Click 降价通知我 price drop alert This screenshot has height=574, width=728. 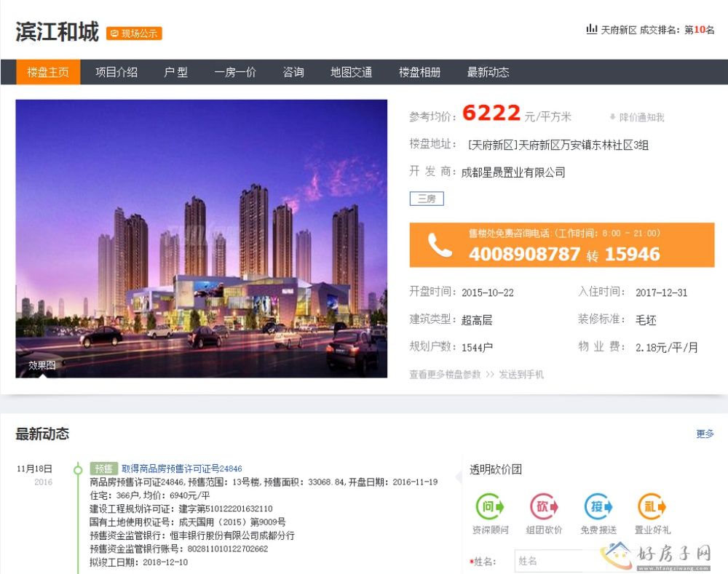pos(637,117)
